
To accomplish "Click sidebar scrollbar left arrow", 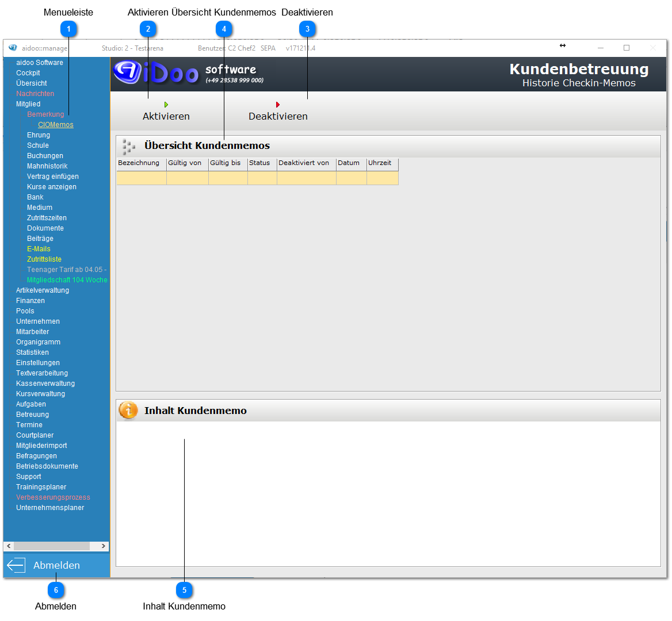I will tap(9, 546).
